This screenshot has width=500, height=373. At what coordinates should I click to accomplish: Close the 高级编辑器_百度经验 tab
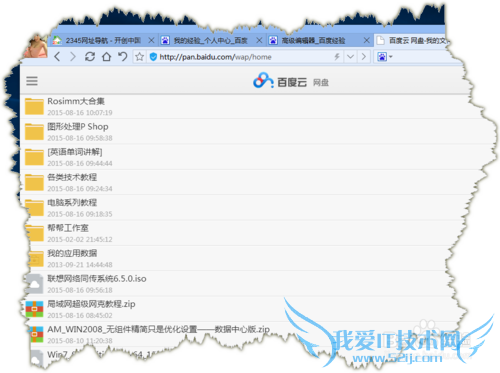(x=366, y=40)
